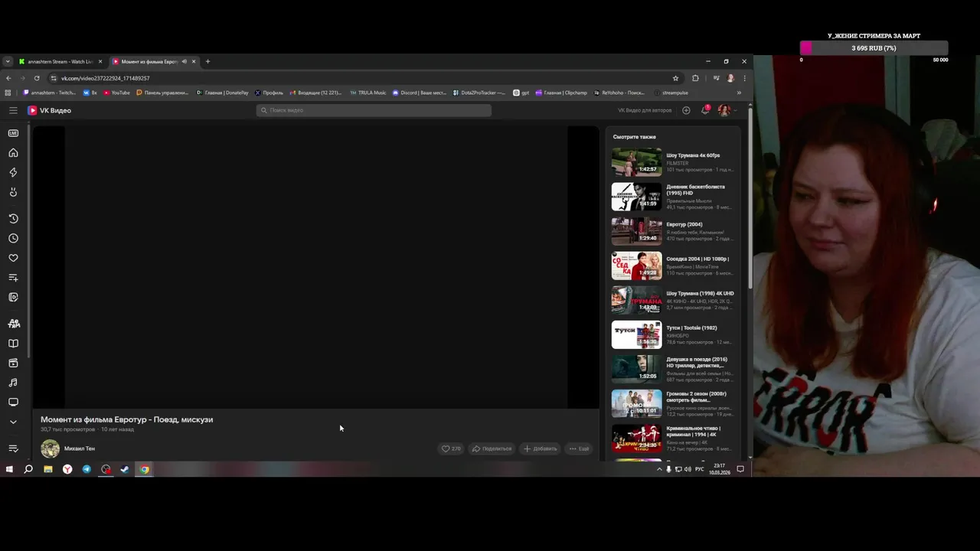This screenshot has height=551, width=980.
Task: Open Chrome media control icon
Action: (716, 78)
